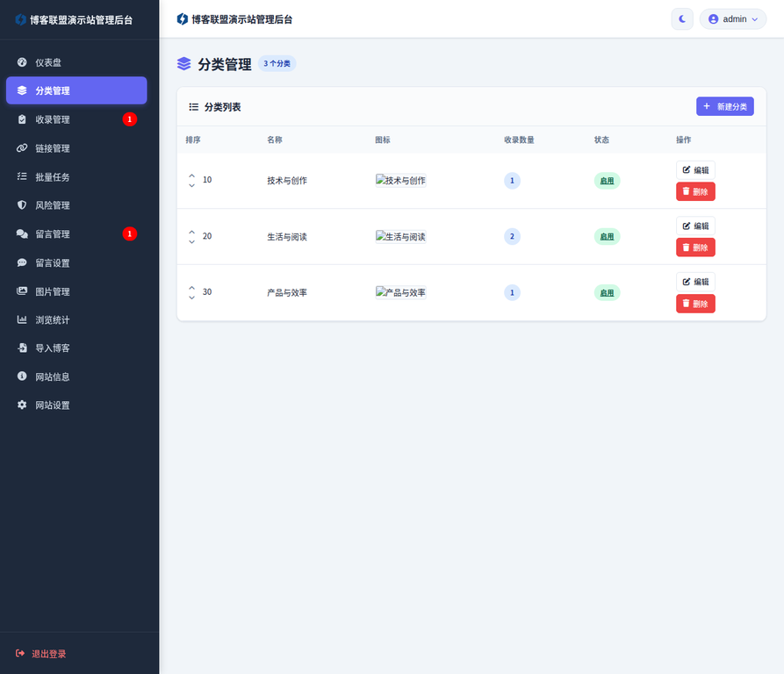Click the images icon beside 图片管理
The image size is (784, 674).
coord(22,290)
